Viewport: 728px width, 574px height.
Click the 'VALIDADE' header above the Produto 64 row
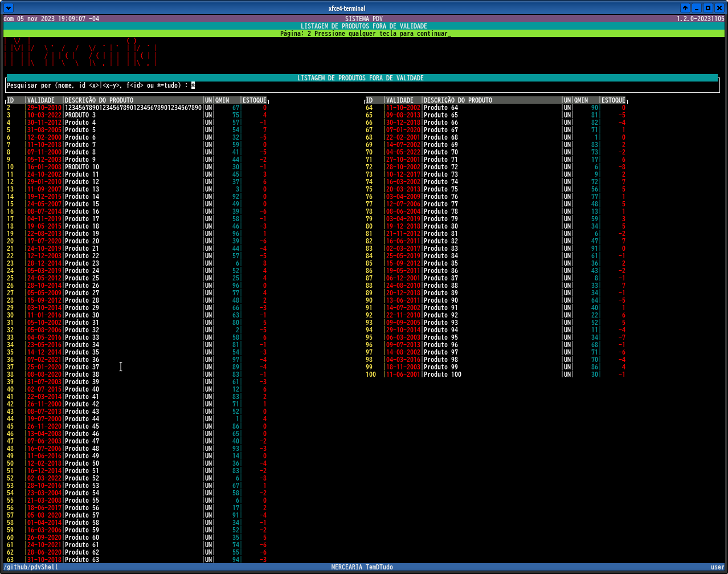[400, 100]
